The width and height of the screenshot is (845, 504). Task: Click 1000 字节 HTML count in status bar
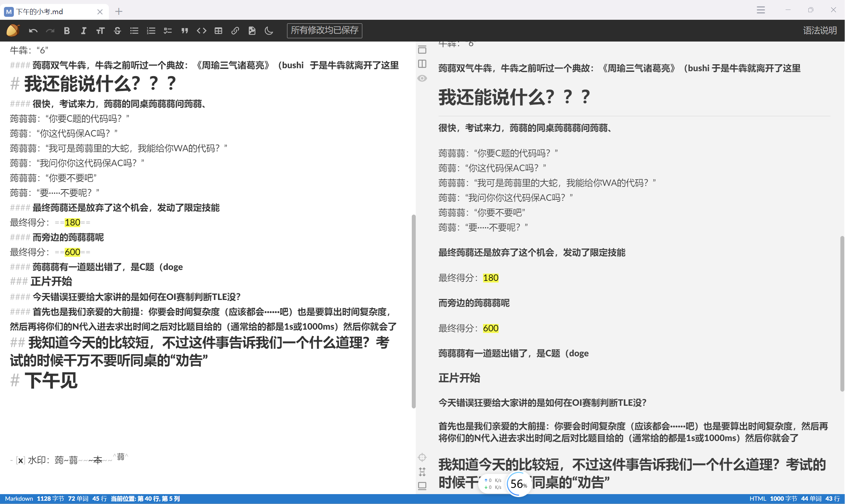pos(784,499)
